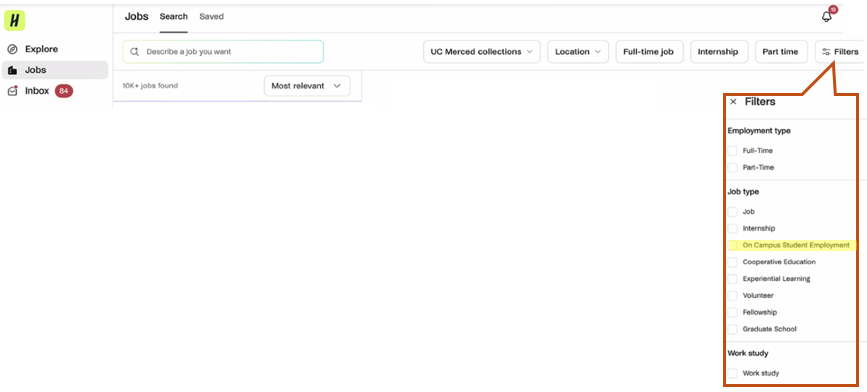Click the Explore compass icon
The image size is (867, 392).
pyautogui.click(x=13, y=49)
